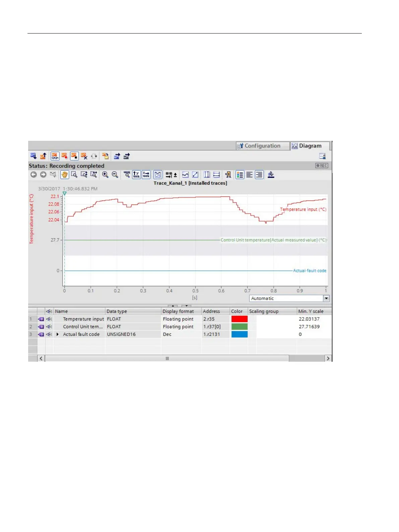Click the splitter collapse down arrow
This screenshot has height=532, width=399.
[186, 306]
